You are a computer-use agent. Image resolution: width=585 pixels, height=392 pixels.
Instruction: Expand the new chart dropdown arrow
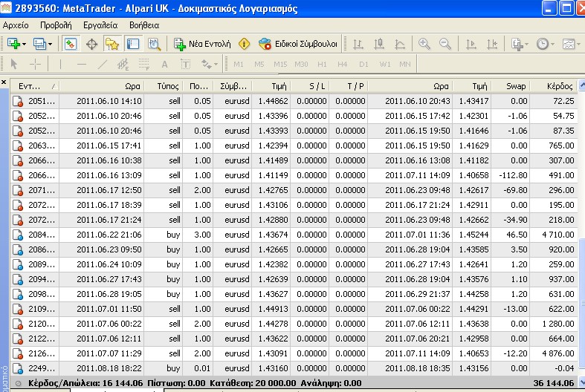25,45
